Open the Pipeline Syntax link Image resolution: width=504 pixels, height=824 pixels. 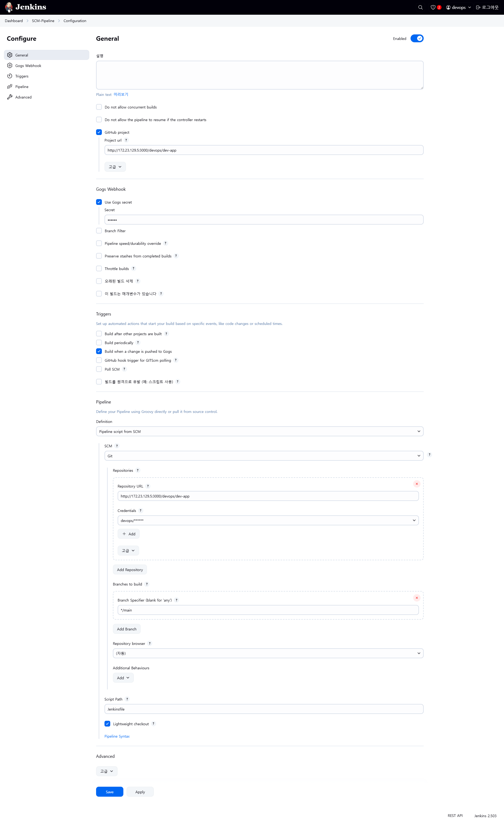coord(117,736)
